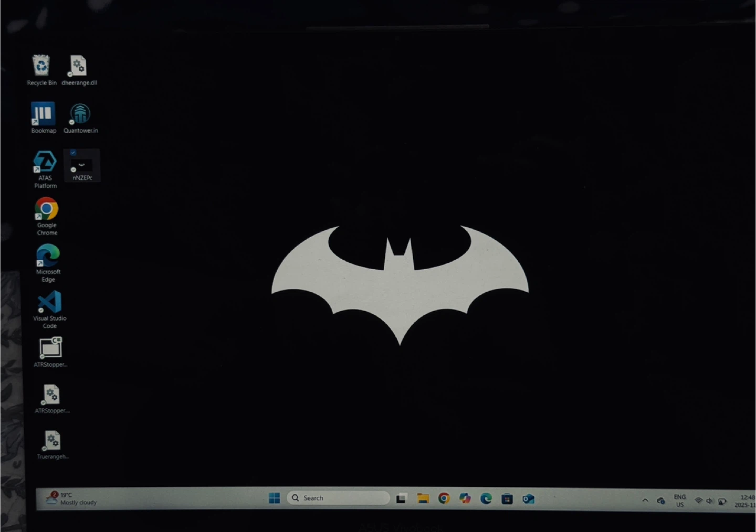Open the Microsoft Edge desktop shortcut
The height and width of the screenshot is (532, 756).
click(48, 255)
